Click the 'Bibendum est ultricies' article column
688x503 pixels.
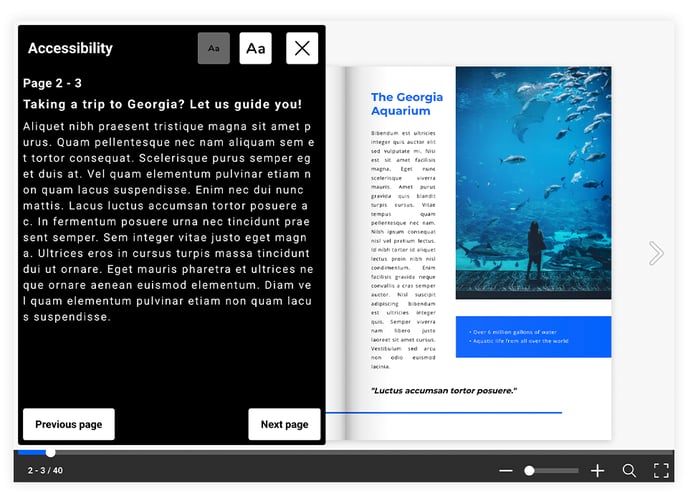coord(403,249)
